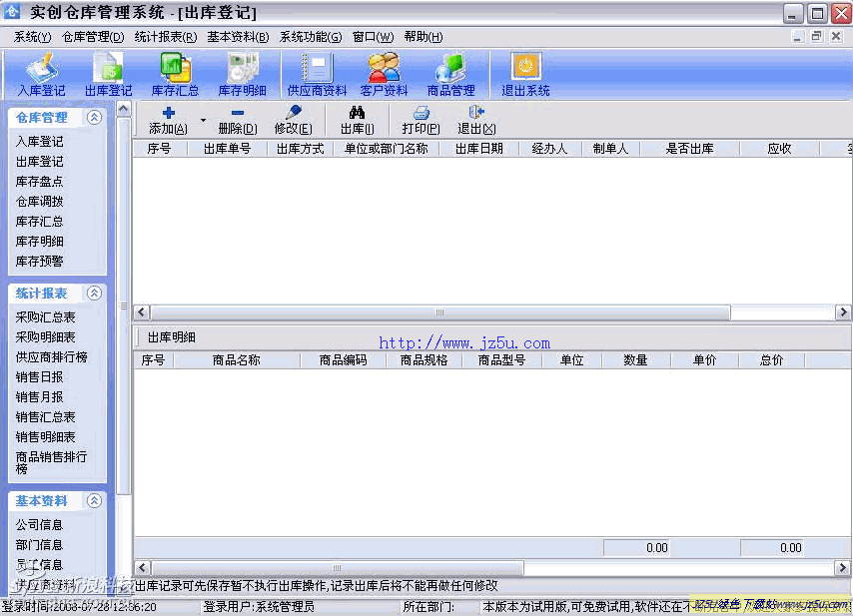
Task: Click the 退出(X) door icon
Action: pos(476,112)
